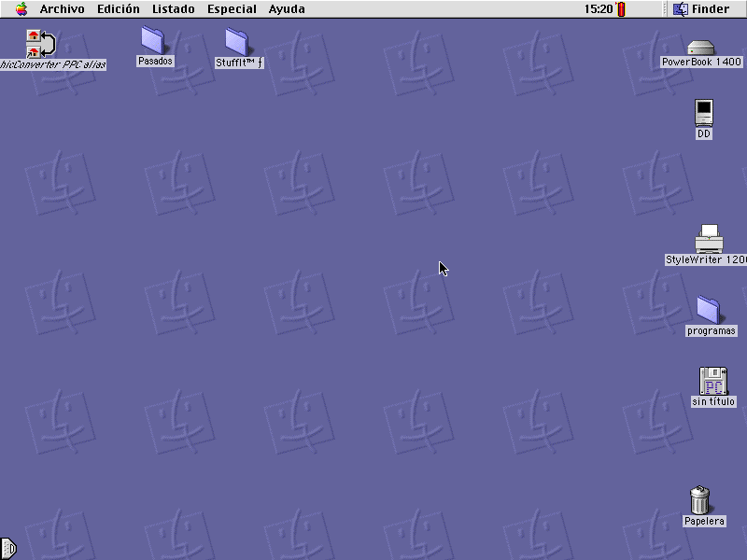Click the GraphicConverter PPC alias name label

[53, 64]
